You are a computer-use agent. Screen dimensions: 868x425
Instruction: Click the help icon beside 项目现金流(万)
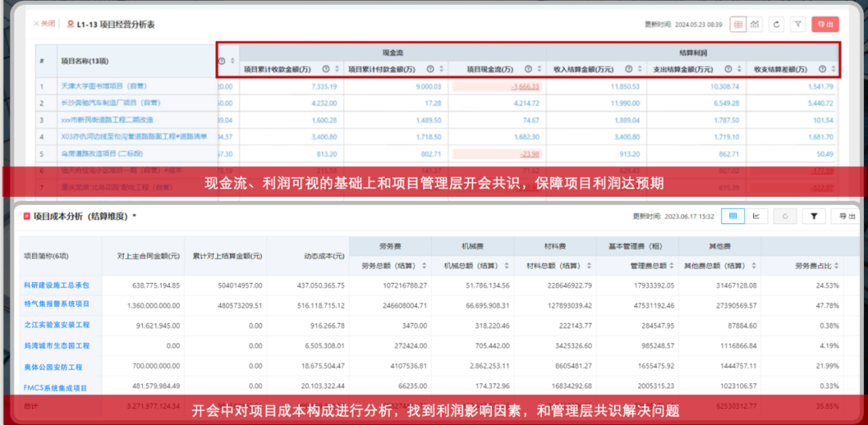[x=527, y=69]
